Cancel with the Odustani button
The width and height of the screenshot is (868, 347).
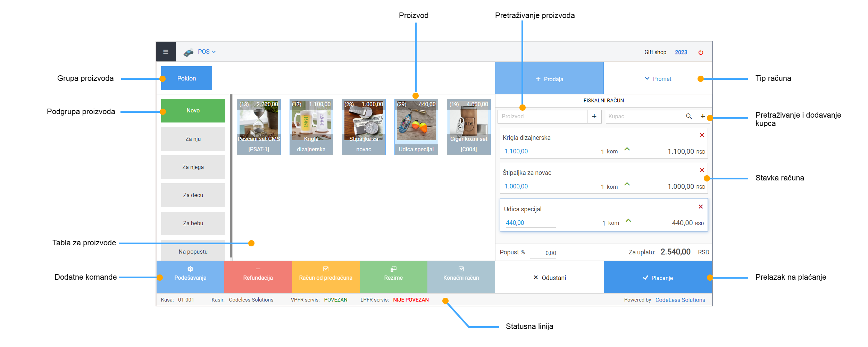pyautogui.click(x=549, y=278)
